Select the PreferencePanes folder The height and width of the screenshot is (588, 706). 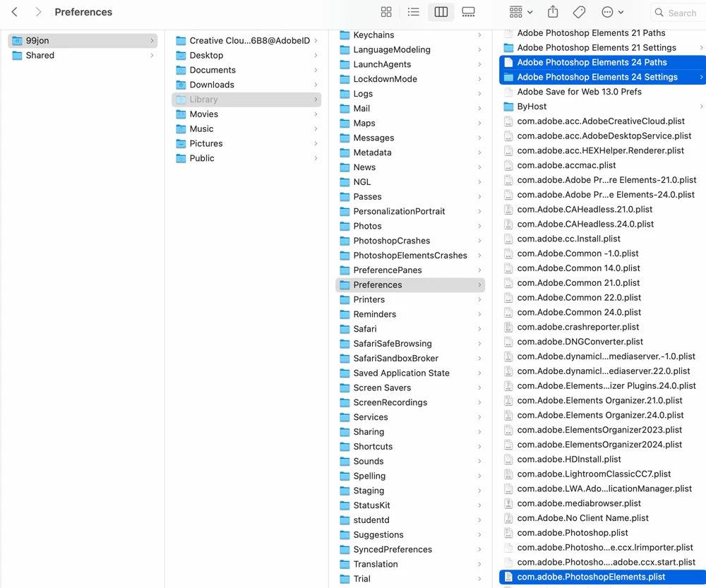click(410, 270)
